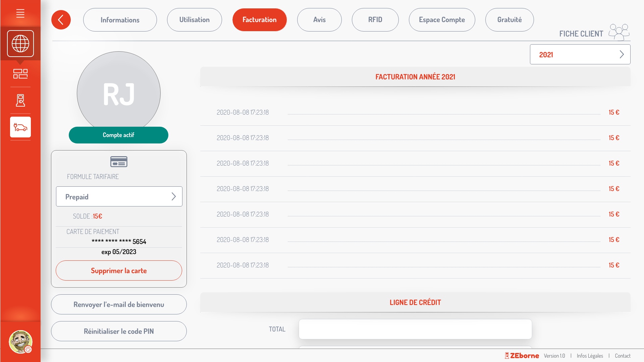
Task: Select the Gratuité tab
Action: (x=509, y=20)
